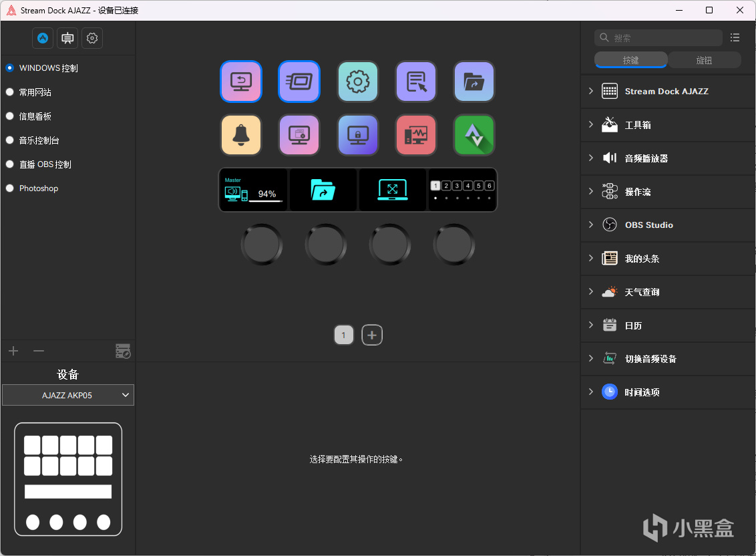The image size is (756, 556).
Task: Click the toolbox 工具箱 icon
Action: coord(610,124)
